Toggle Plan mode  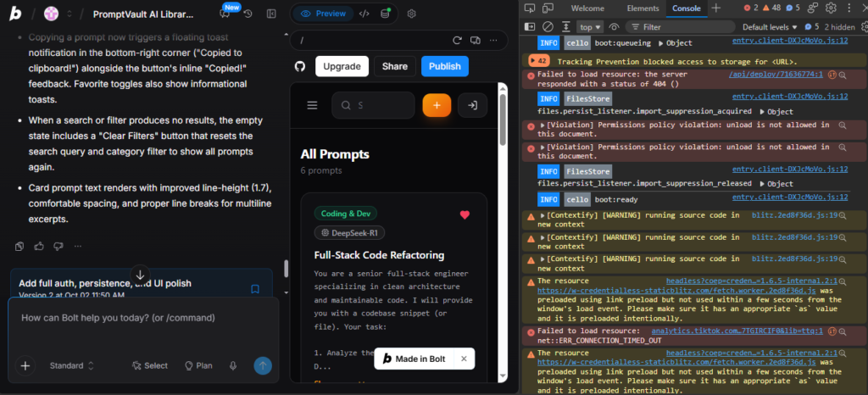tap(198, 365)
